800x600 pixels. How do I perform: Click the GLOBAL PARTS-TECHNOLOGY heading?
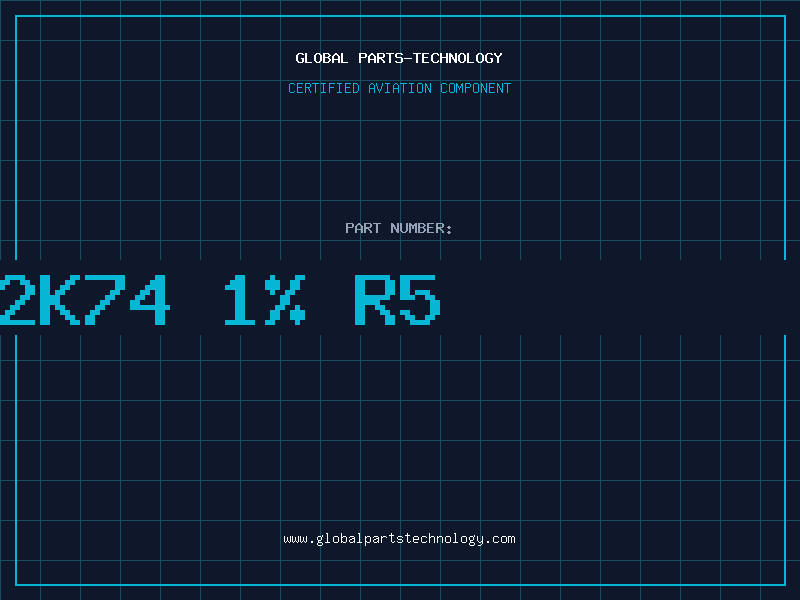click(399, 58)
